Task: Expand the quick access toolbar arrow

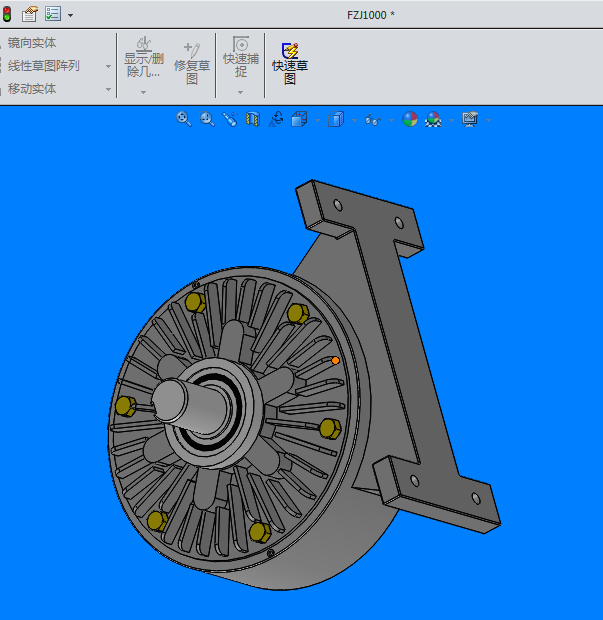Action: coord(70,15)
